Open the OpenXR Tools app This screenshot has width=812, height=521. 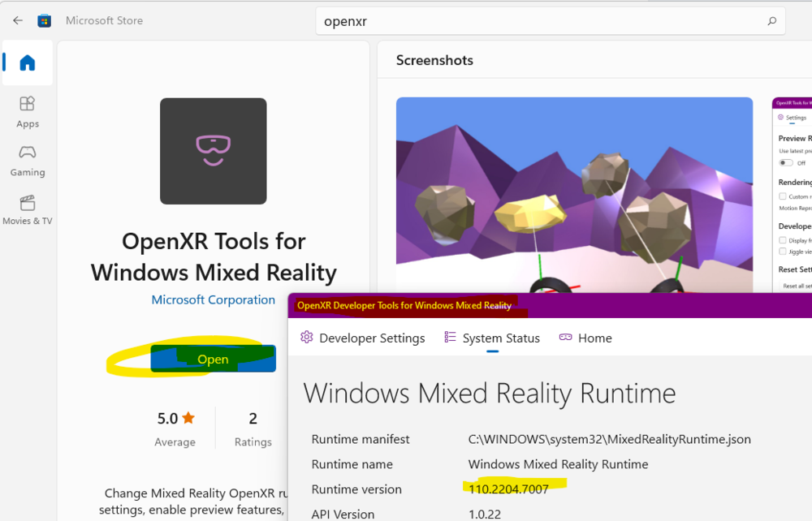(x=214, y=359)
